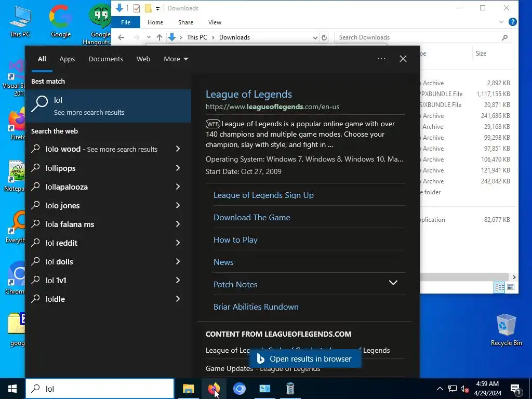Expand the Patch Notes section chevron
This screenshot has height=399, width=532.
tap(393, 283)
